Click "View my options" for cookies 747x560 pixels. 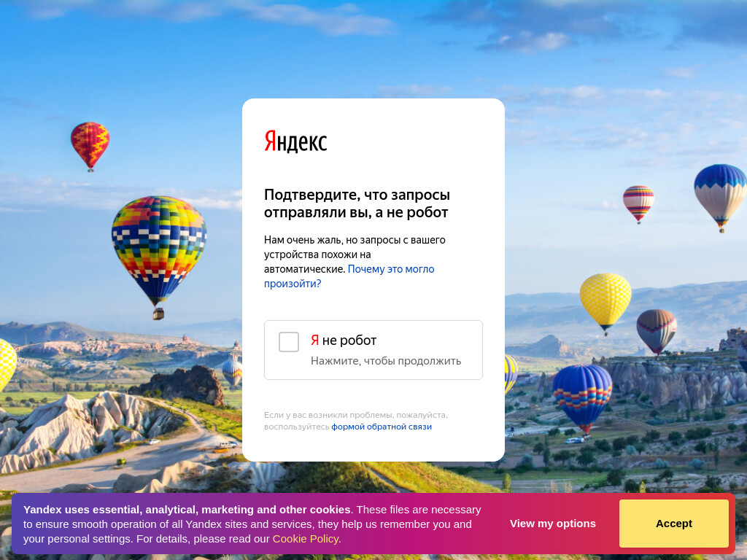coord(553,524)
